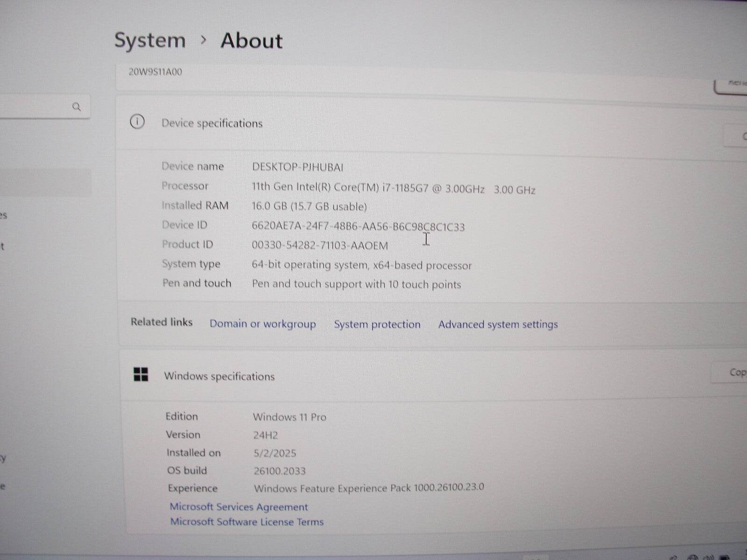The height and width of the screenshot is (560, 747).
Task: Select the device name DESKTOP-PJHUBAI
Action: tap(297, 167)
